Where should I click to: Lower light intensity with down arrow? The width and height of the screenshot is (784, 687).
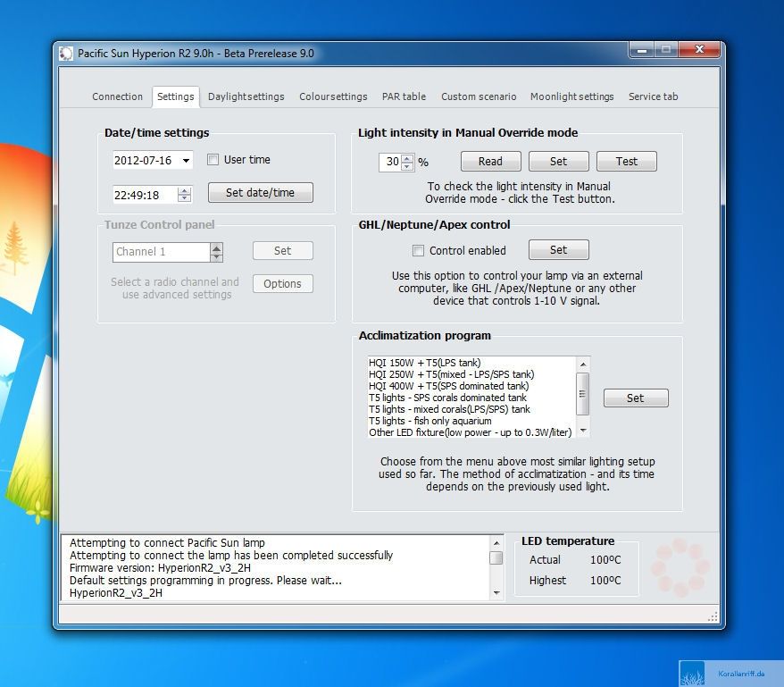[407, 166]
